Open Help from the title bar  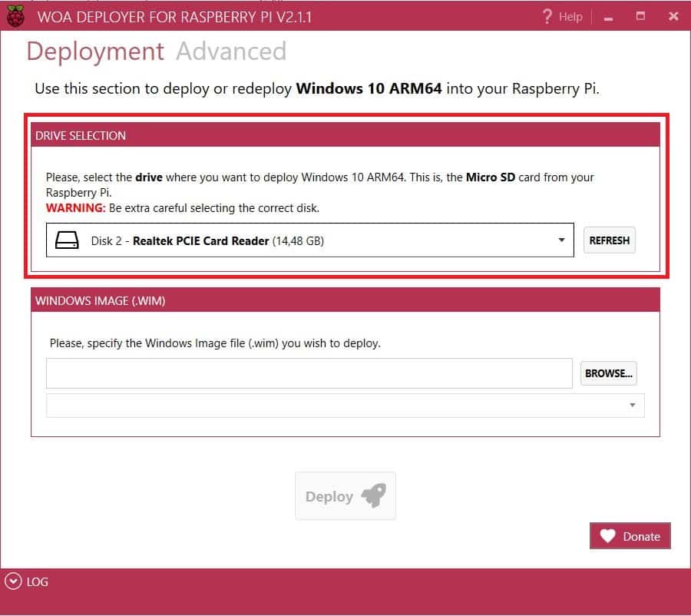[570, 17]
